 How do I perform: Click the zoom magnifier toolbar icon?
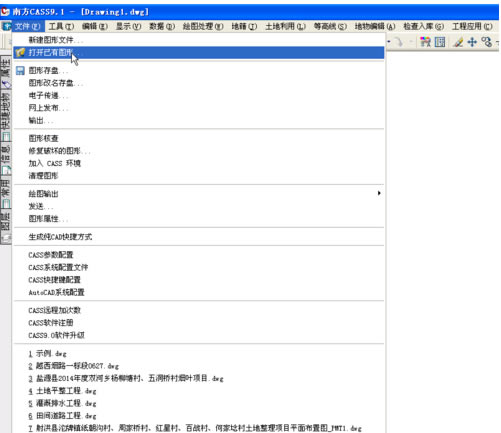[486, 42]
